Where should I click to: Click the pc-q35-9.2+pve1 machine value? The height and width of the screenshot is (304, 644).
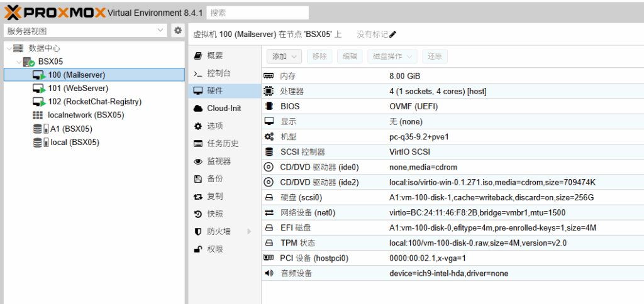click(419, 137)
